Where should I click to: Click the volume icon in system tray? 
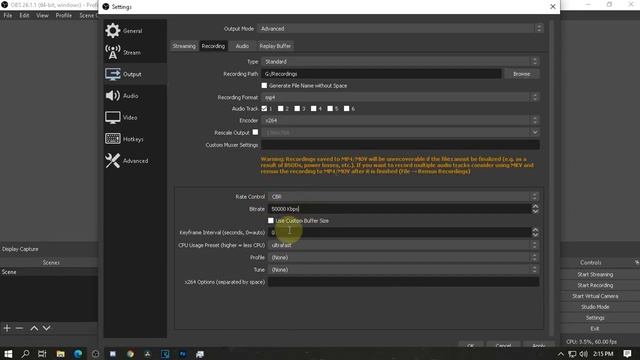pos(584,354)
